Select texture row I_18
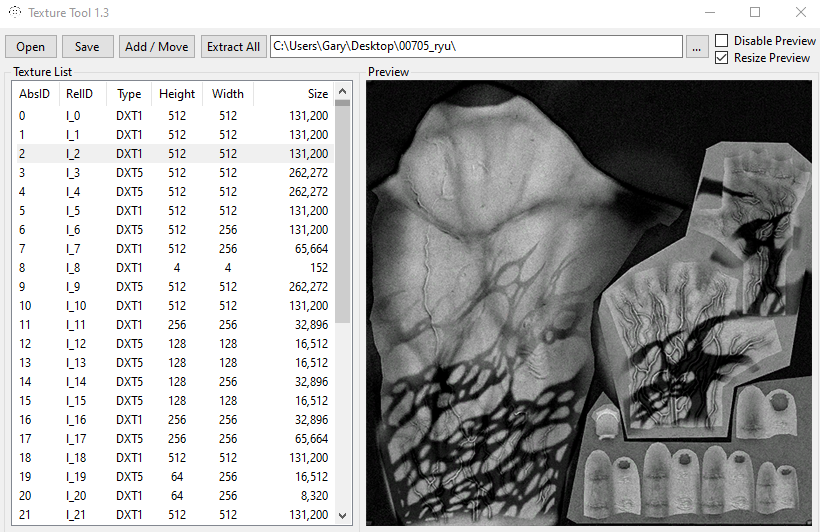This screenshot has height=532, width=820. pos(175,458)
